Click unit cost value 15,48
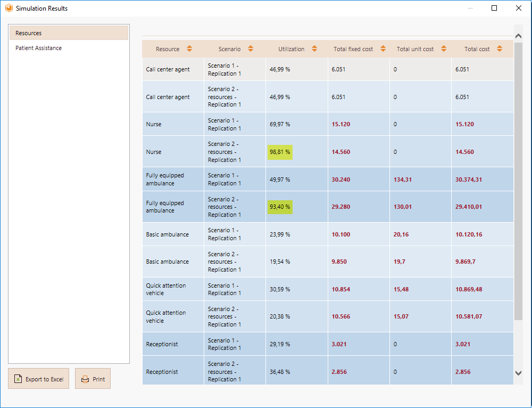 (x=401, y=289)
